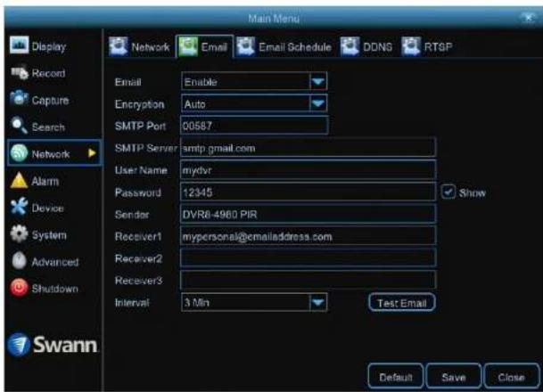Click the RTSP tab icon
Image resolution: width=543 pixels, height=392 pixels.
[x=411, y=46]
